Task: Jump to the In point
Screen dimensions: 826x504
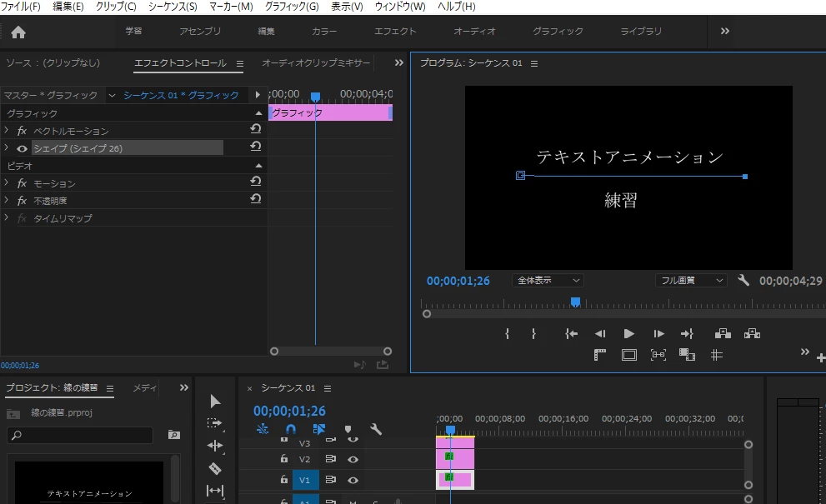Action: point(572,334)
